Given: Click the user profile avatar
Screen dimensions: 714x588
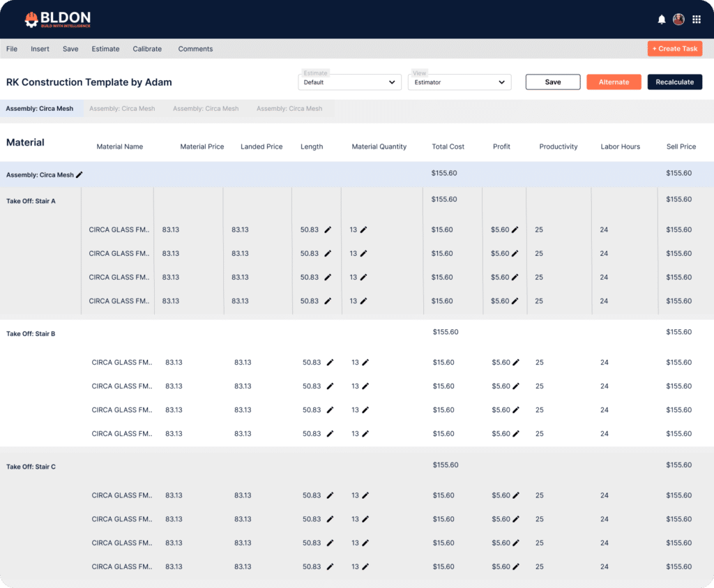Looking at the screenshot, I should pyautogui.click(x=678, y=20).
